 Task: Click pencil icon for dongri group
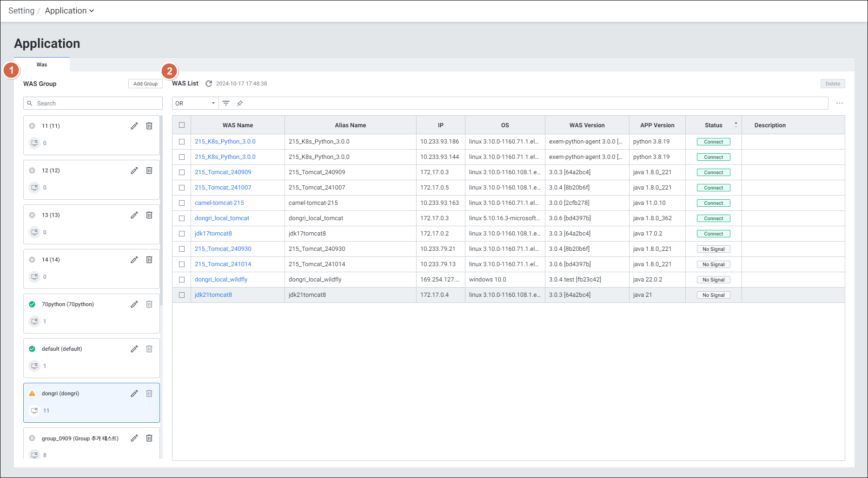tap(134, 393)
